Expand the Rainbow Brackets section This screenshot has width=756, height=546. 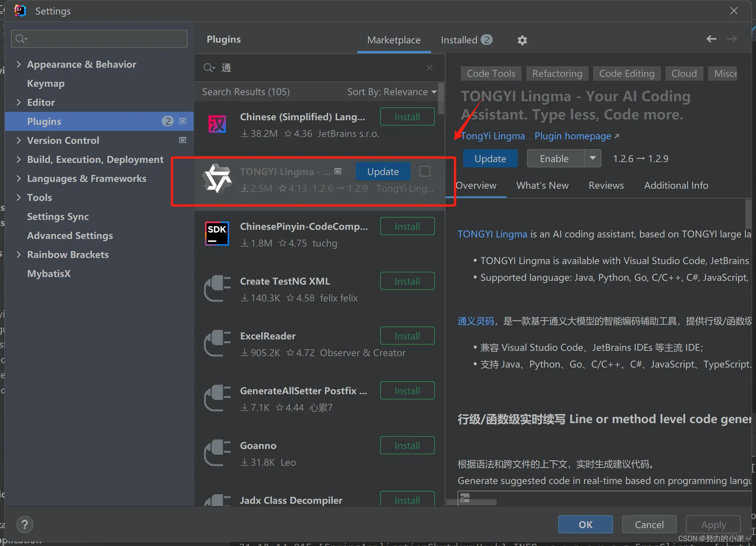[x=19, y=254]
